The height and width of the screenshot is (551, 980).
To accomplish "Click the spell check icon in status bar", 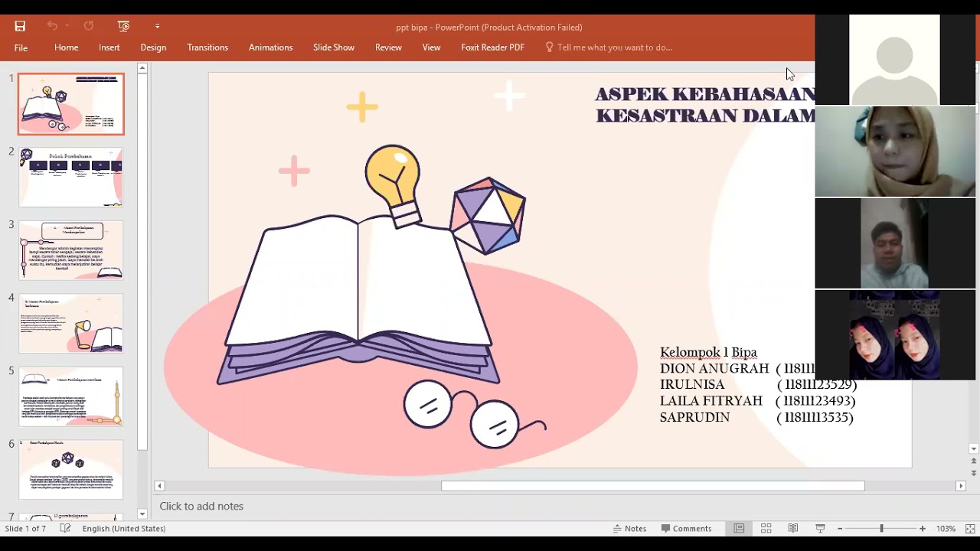I will pos(66,529).
